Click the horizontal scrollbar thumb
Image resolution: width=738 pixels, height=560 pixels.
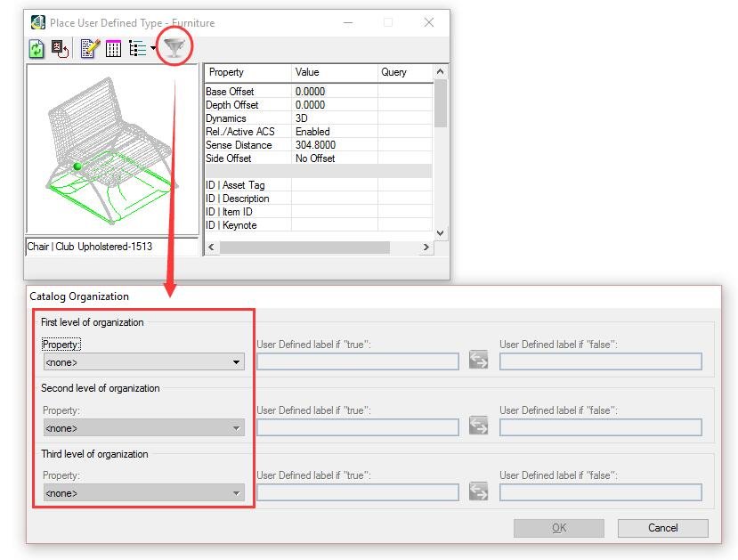[x=304, y=248]
